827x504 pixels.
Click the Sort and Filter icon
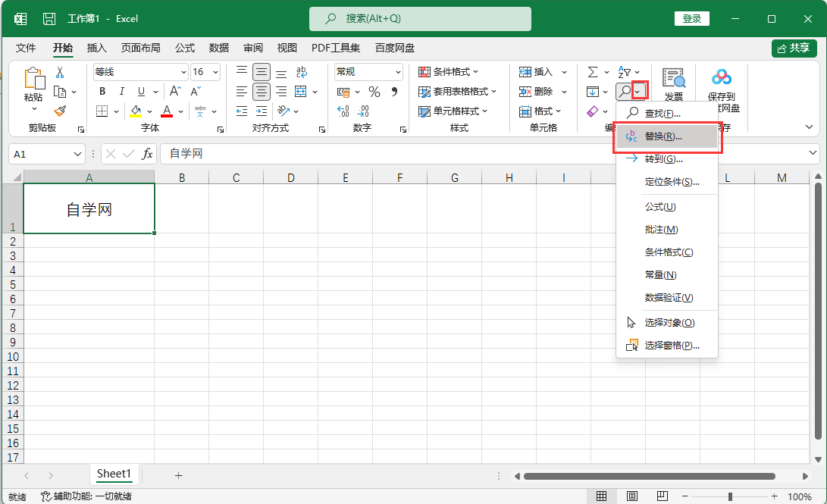(x=625, y=72)
